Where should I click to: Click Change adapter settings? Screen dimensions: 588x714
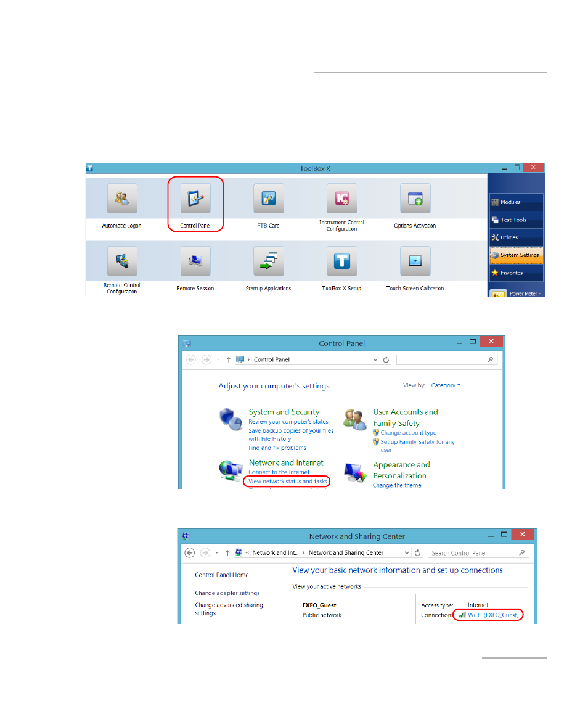tap(227, 593)
